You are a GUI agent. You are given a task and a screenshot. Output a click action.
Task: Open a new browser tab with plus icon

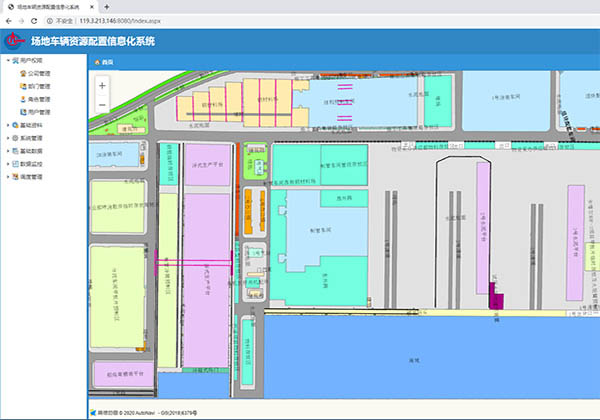(x=106, y=5)
